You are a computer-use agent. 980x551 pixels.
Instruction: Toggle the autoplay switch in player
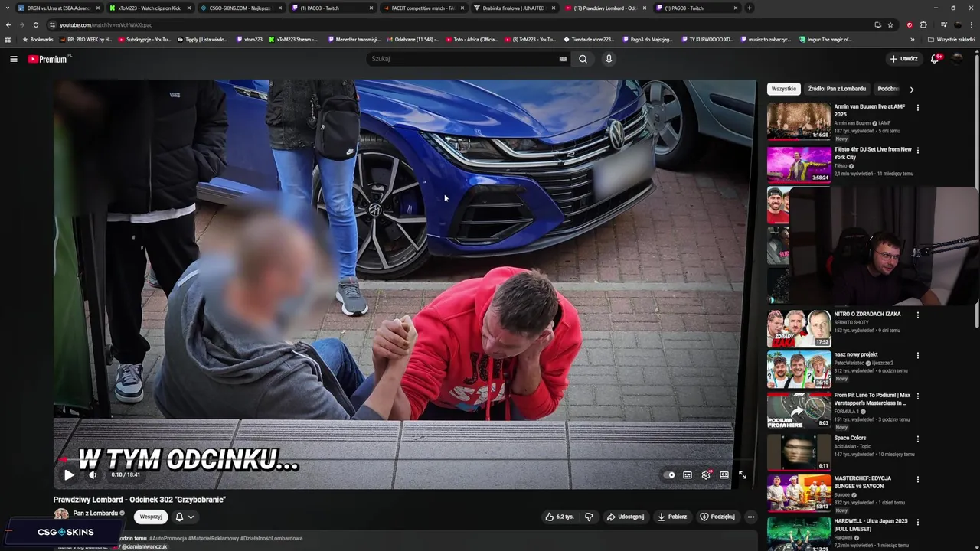point(670,475)
